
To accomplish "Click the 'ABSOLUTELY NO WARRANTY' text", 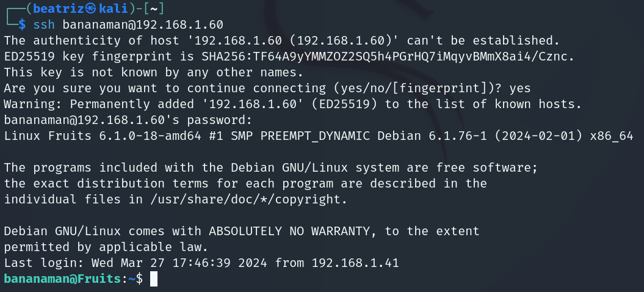I will pyautogui.click(x=289, y=231).
